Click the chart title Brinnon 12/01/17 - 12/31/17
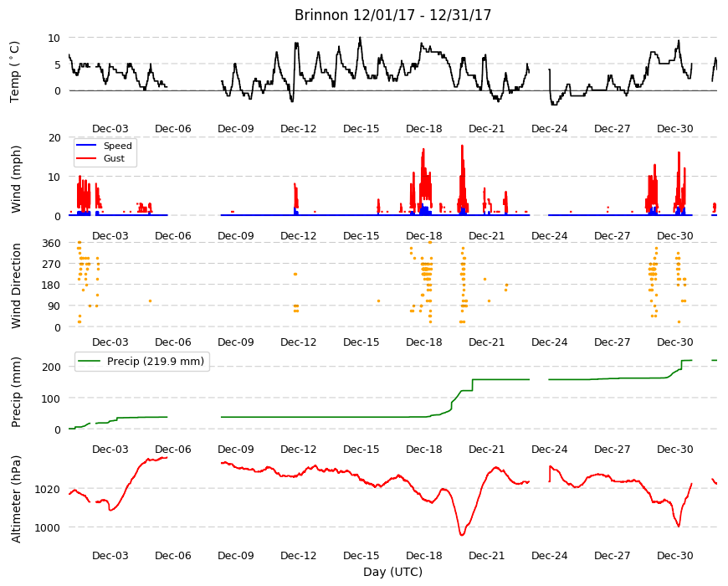The height and width of the screenshot is (586, 728). click(x=392, y=15)
